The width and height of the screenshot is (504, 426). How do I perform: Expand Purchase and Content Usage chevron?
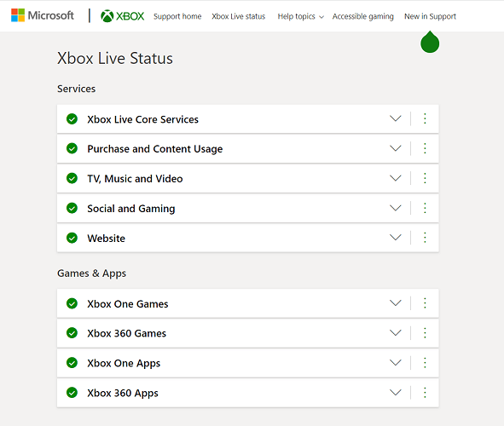point(396,148)
